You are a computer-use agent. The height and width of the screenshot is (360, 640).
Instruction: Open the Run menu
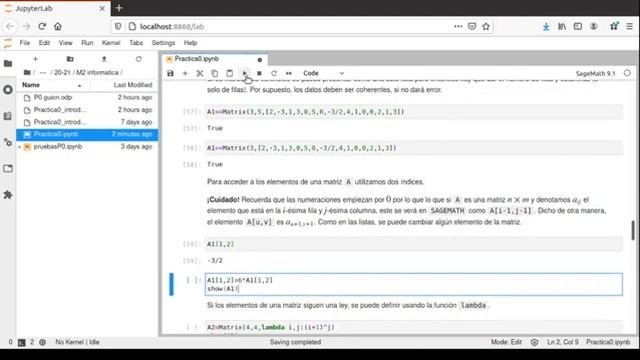[87, 43]
